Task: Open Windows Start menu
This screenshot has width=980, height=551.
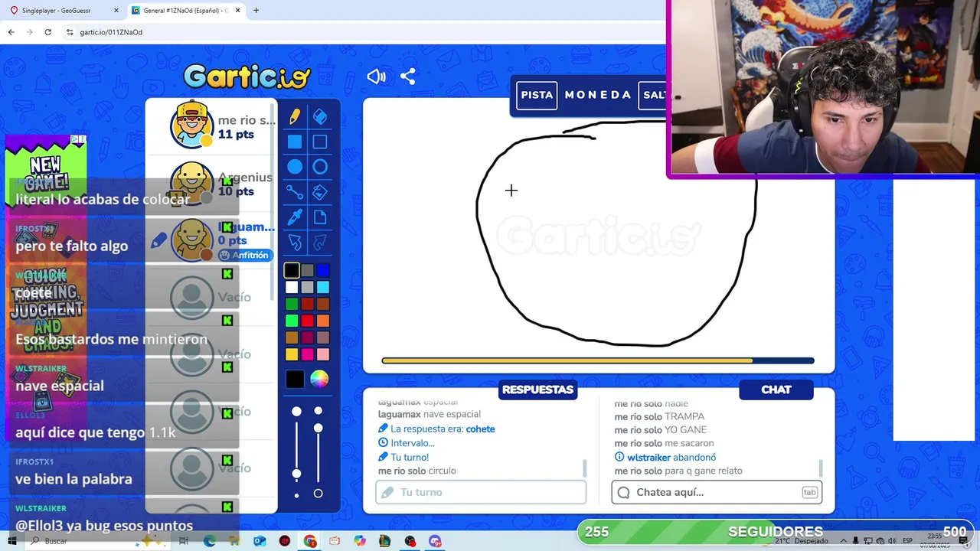Action: tap(12, 541)
